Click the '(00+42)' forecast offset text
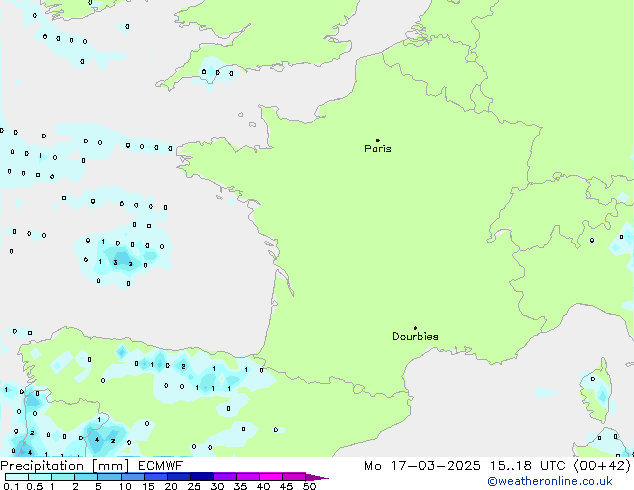Viewport: 634px width, 490px height. [602, 466]
